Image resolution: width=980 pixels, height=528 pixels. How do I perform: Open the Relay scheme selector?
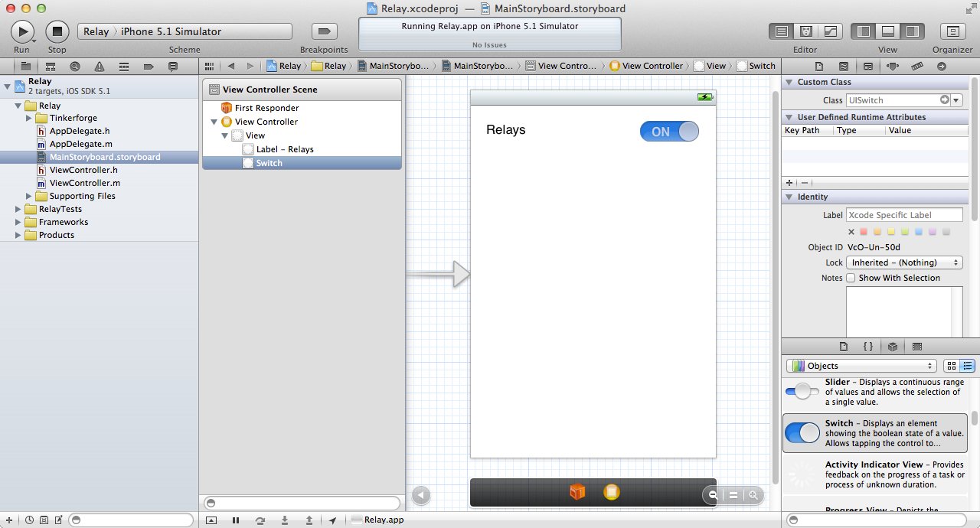[x=185, y=31]
